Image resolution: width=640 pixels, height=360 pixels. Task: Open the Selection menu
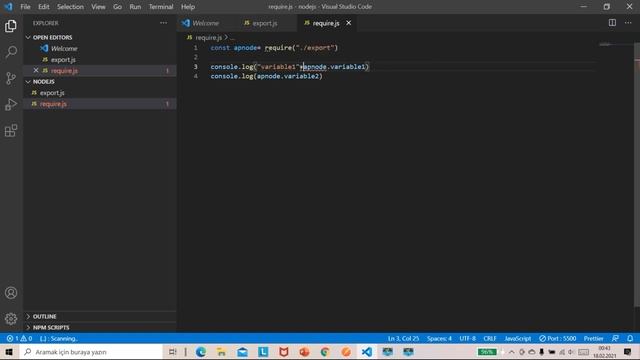coord(70,7)
